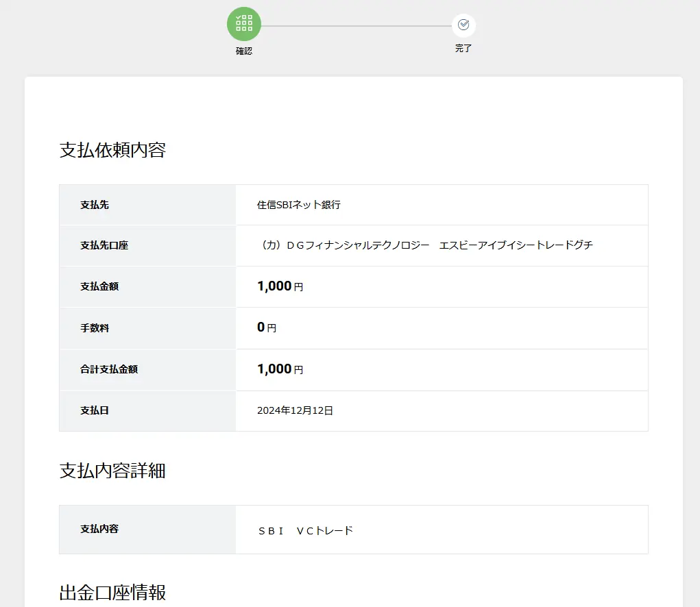Click the 支払内容 row label
The width and height of the screenshot is (700, 607).
99,529
